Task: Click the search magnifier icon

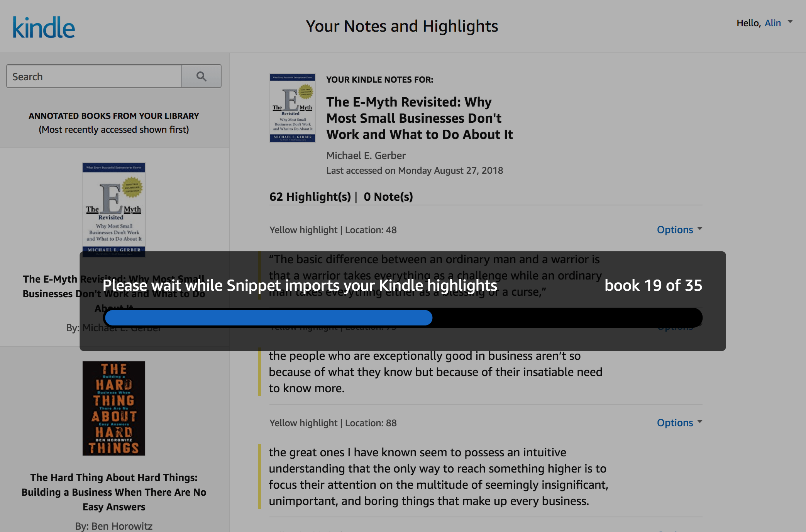Action: pyautogui.click(x=201, y=76)
